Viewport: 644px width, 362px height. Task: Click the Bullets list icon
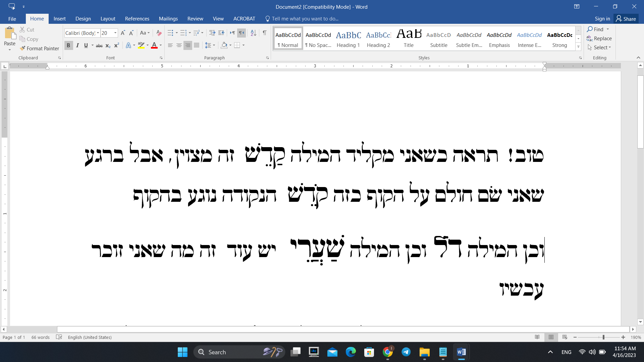(x=170, y=33)
